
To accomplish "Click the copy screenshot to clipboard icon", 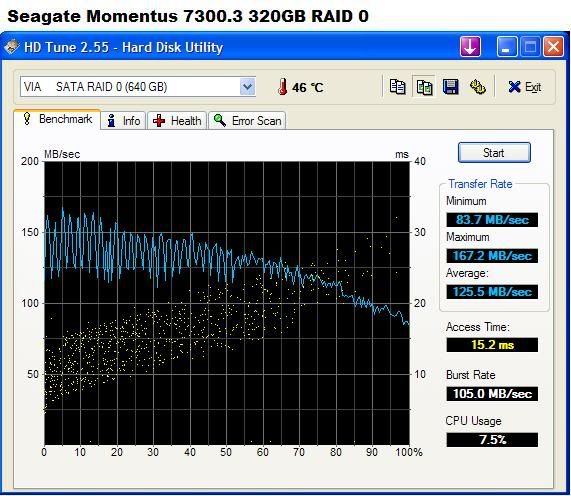I will coord(424,87).
